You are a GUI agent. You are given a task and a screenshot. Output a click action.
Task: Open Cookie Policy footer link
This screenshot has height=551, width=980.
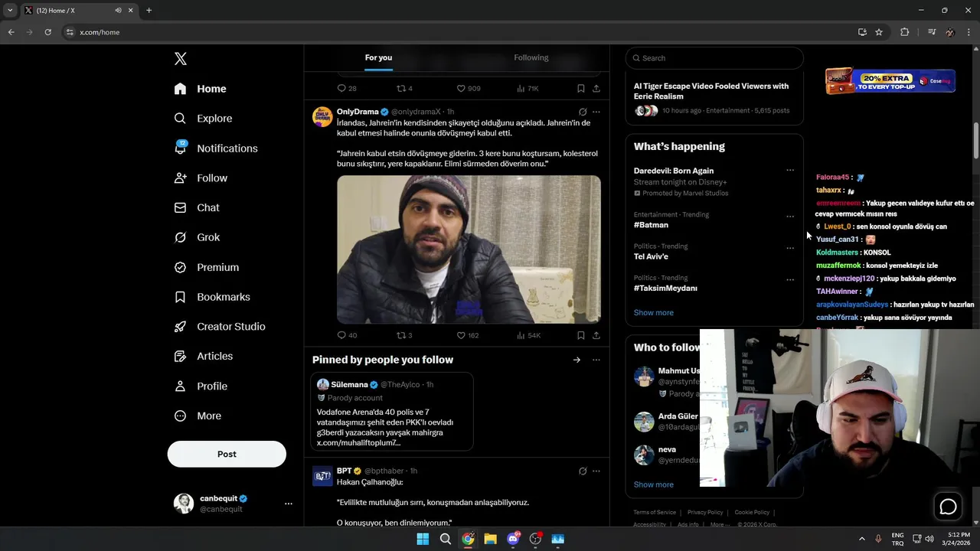(x=752, y=512)
